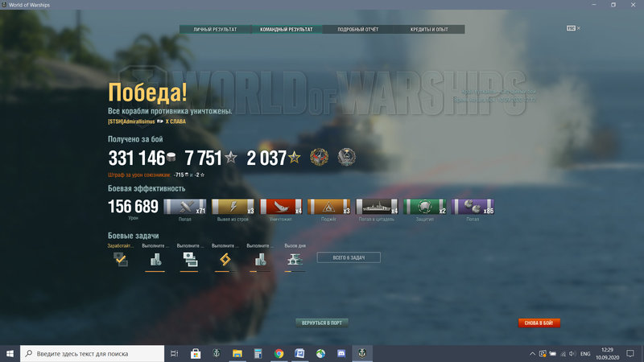This screenshot has width=644, height=362.
Task: Click the main battery hits ribbon x71
Action: coord(185,207)
